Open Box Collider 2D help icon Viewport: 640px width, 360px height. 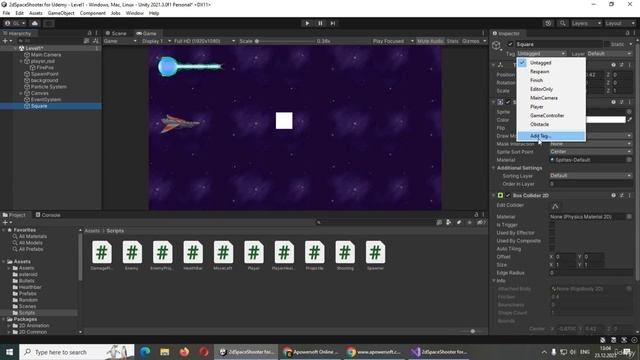click(x=613, y=196)
